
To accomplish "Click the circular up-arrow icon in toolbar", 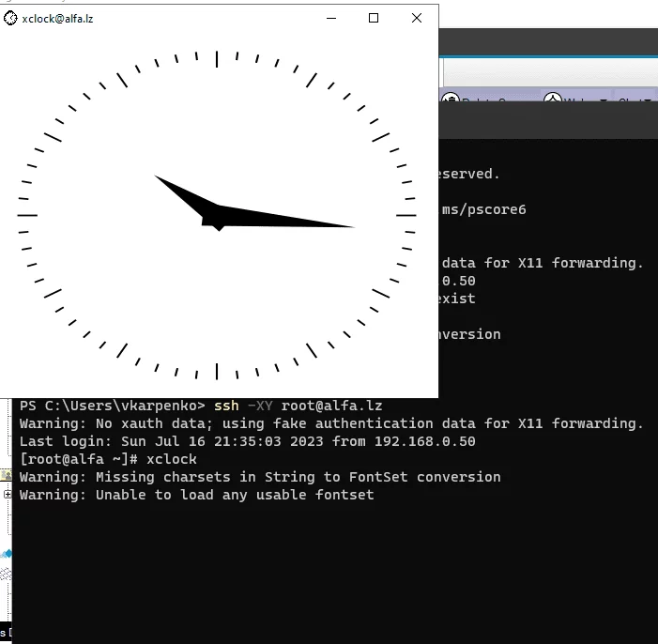I will tap(553, 101).
